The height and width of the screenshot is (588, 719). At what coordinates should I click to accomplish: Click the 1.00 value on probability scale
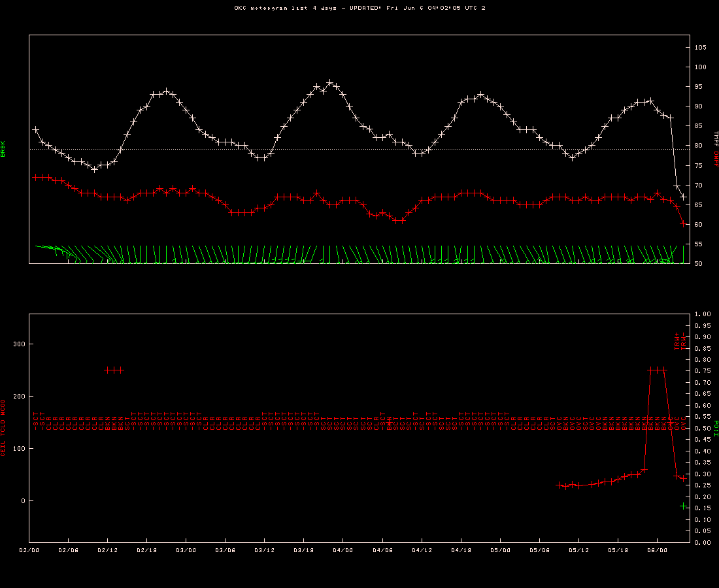702,314
